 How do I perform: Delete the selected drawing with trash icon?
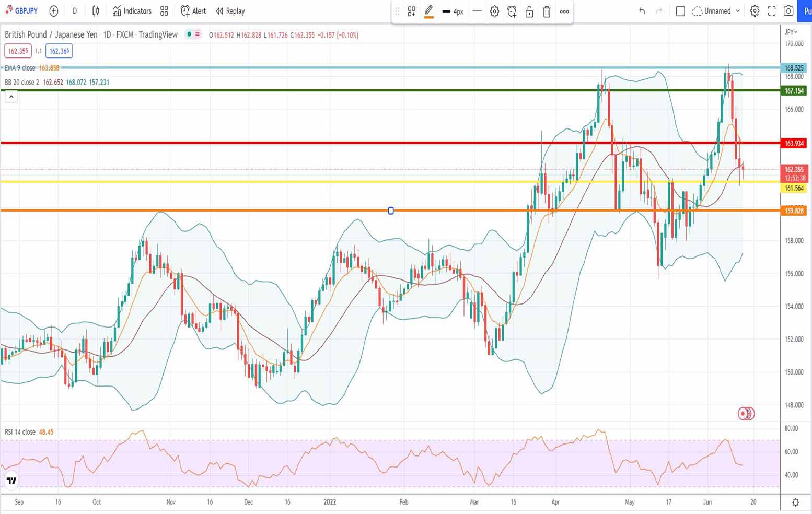547,11
